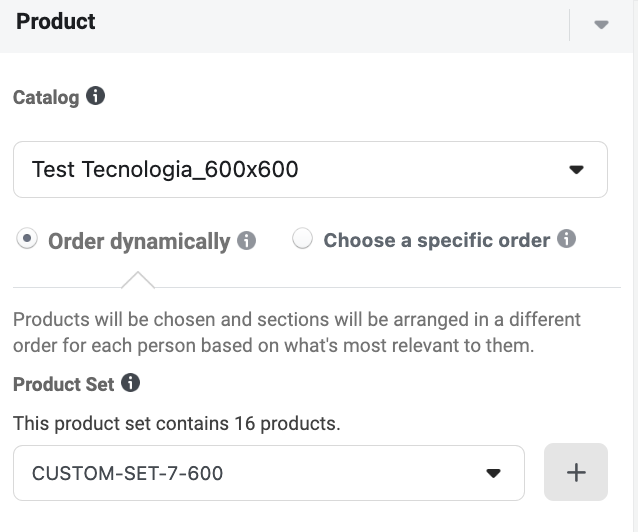
Task: Click the info icon next to Catalog
Action: click(95, 96)
